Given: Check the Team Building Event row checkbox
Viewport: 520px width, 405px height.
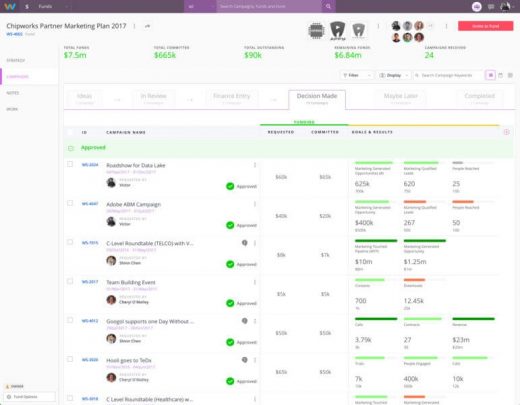Looking at the screenshot, I should 70,281.
